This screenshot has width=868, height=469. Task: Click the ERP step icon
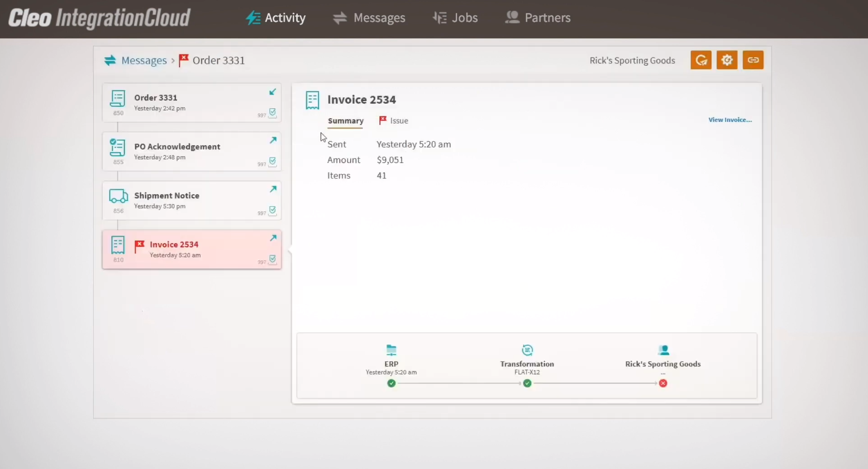click(x=391, y=350)
